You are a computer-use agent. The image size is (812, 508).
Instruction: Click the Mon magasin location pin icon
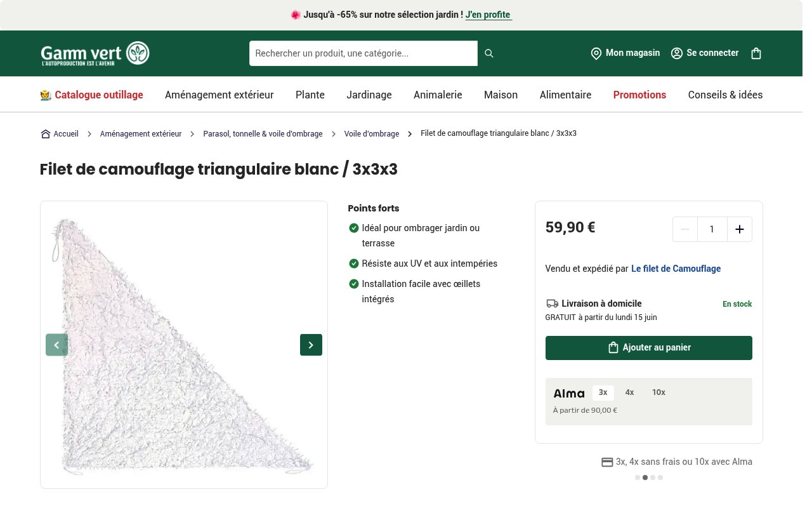click(x=596, y=53)
